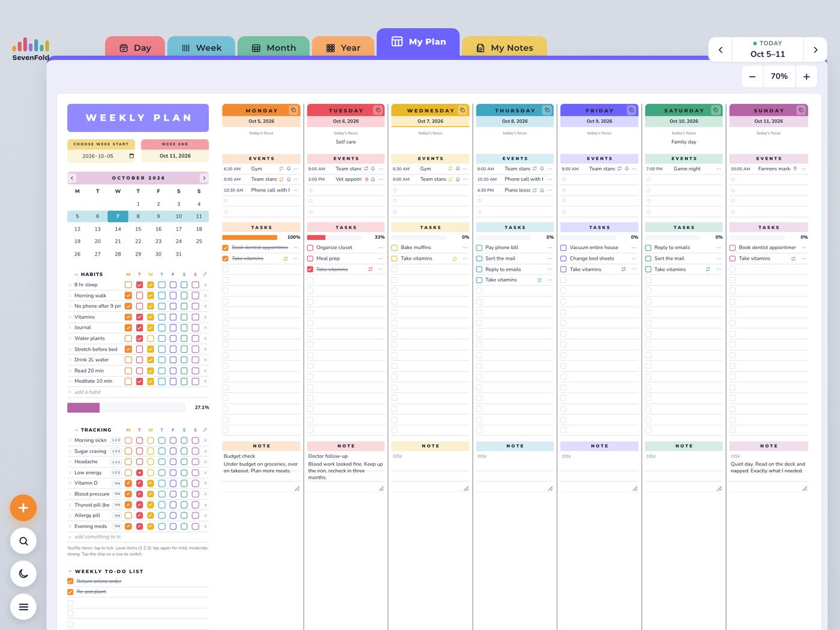Remove the 8 hr sleep habit

pyautogui.click(x=205, y=285)
